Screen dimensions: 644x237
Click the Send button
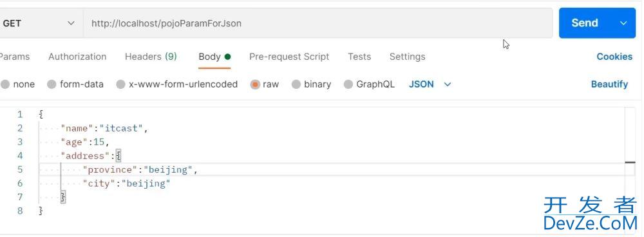pos(585,23)
